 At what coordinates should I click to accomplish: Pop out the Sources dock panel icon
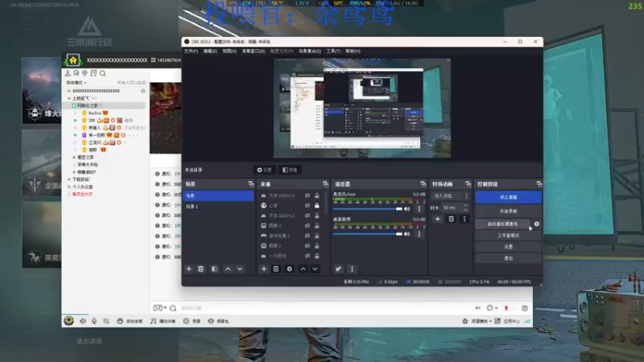(x=325, y=184)
